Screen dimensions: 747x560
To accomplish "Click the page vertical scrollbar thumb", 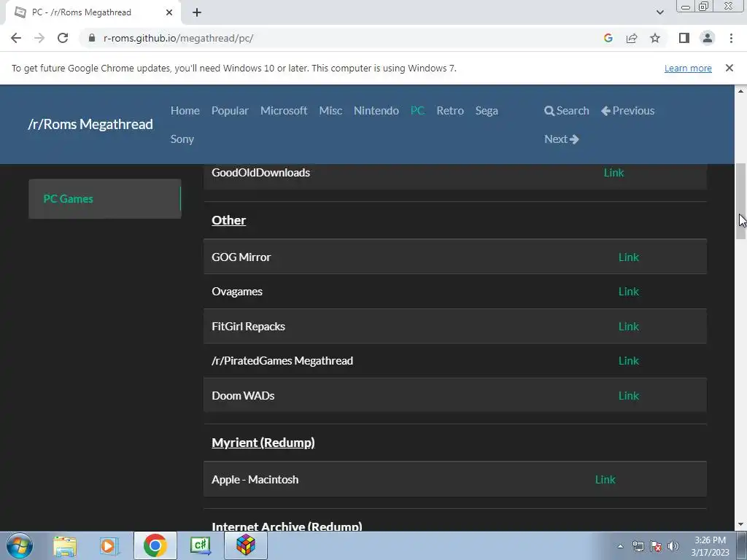I will (x=741, y=201).
